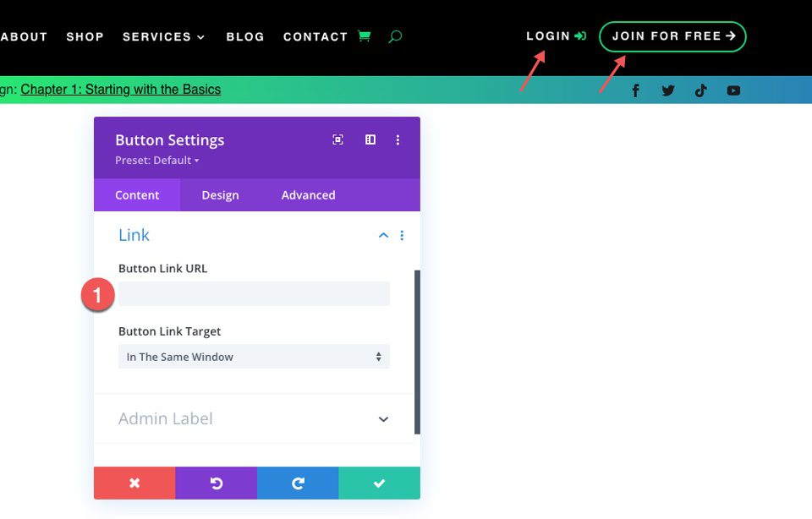The height and width of the screenshot is (519, 812).
Task: Open the Button Settings options kebab menu
Action: click(x=398, y=139)
